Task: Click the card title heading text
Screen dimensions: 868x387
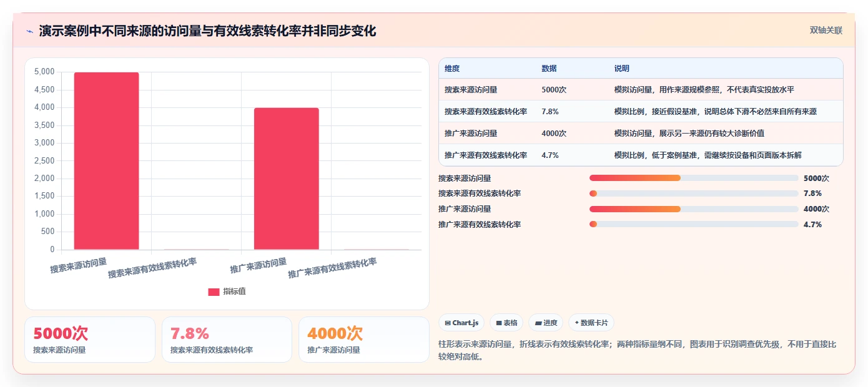Action: point(207,31)
